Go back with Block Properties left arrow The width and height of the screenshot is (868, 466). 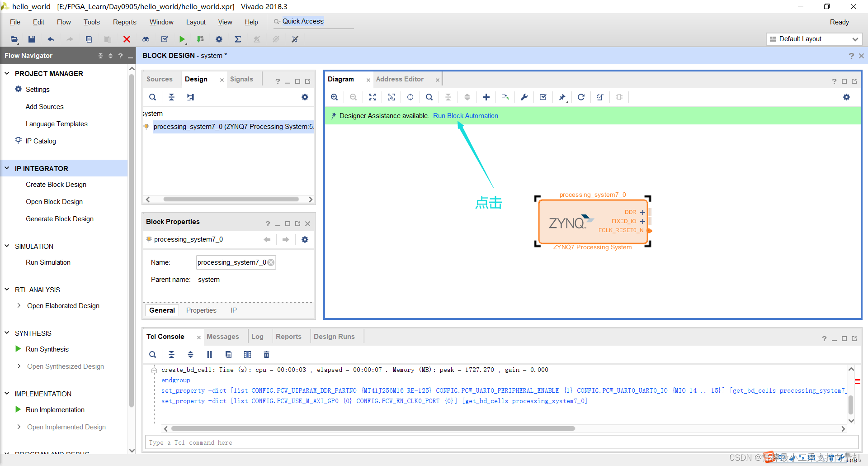coord(267,240)
